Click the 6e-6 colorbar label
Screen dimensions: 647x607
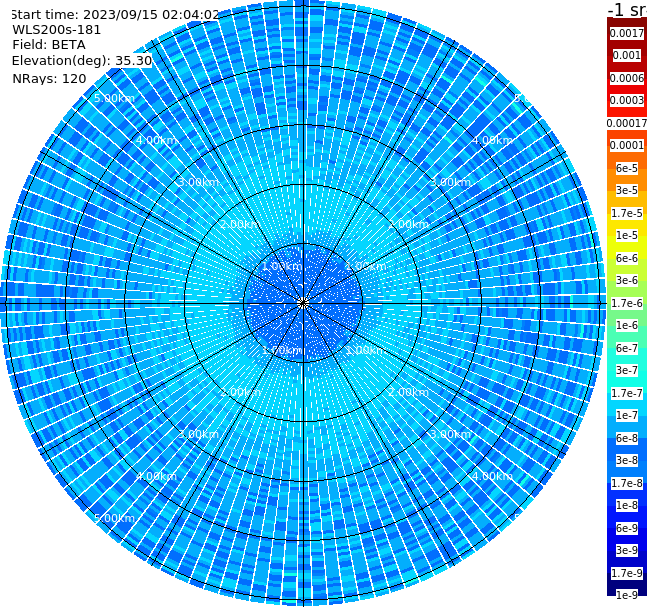pos(627,258)
